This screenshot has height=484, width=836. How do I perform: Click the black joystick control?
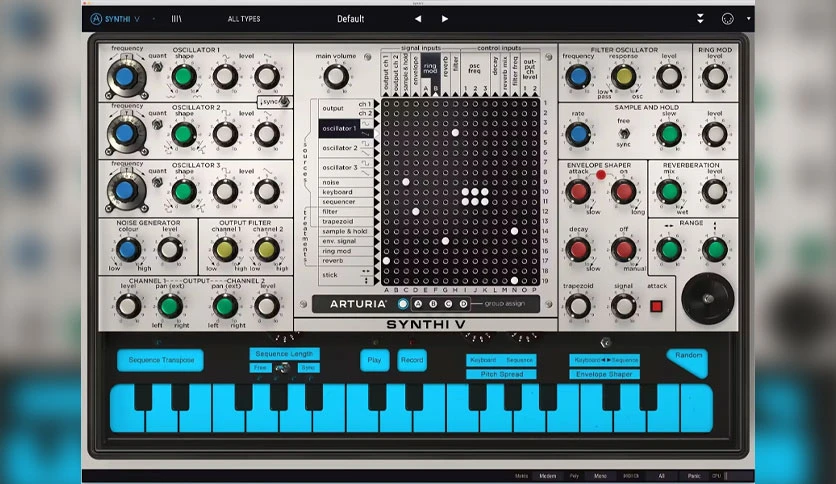(708, 299)
